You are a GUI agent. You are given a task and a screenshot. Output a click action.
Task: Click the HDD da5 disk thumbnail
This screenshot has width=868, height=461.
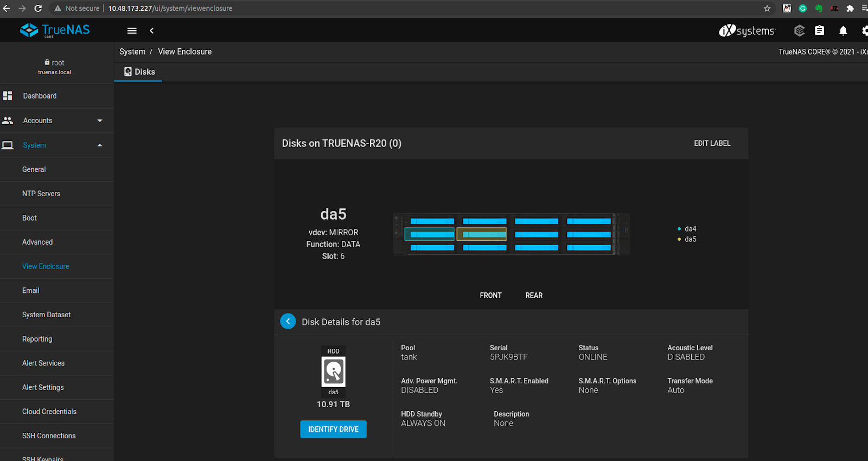[x=333, y=372]
